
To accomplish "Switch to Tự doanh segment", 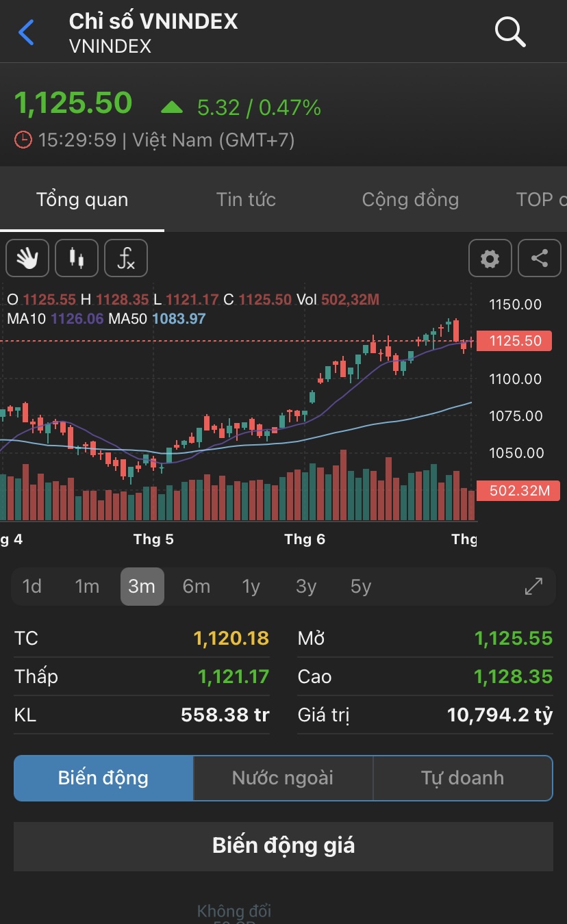I will (x=462, y=778).
